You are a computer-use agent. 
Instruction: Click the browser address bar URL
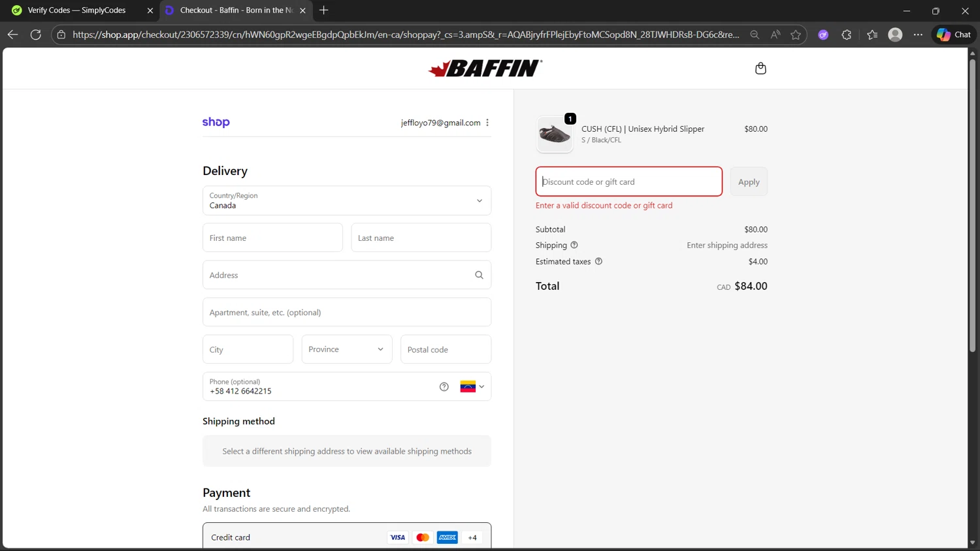click(405, 35)
